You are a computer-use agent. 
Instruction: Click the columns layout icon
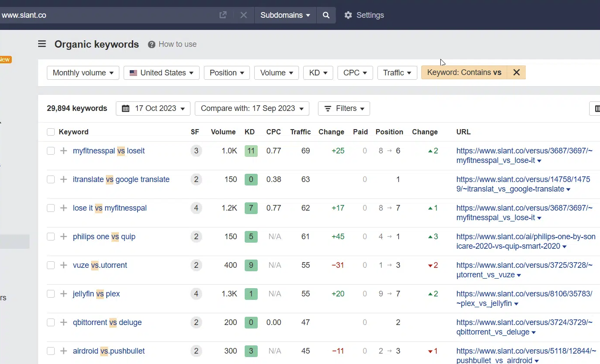coord(597,108)
